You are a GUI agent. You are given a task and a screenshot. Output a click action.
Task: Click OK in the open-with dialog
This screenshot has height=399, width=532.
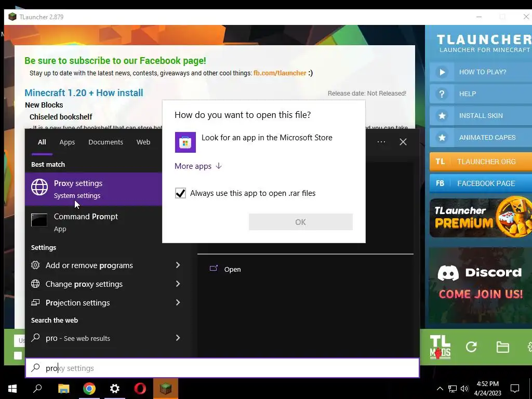tap(301, 222)
